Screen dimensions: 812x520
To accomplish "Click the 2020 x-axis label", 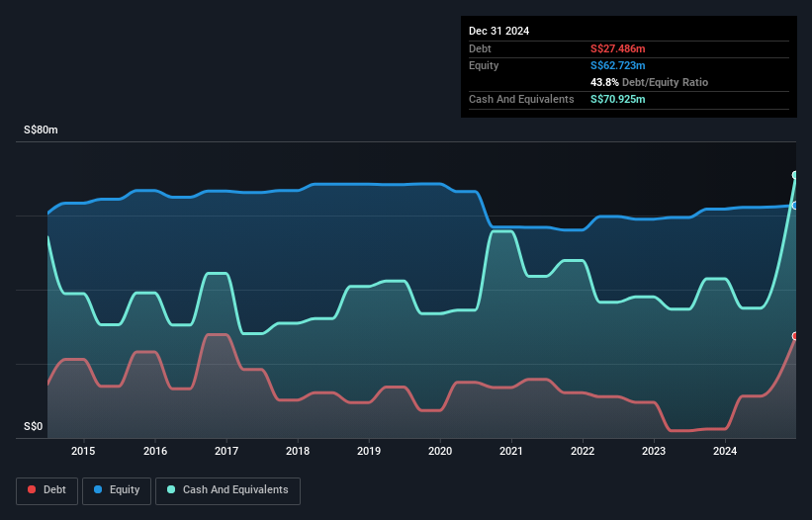I will [440, 451].
